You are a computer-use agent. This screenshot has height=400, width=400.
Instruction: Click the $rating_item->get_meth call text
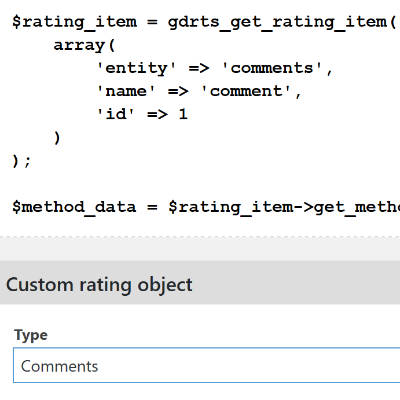click(x=284, y=207)
